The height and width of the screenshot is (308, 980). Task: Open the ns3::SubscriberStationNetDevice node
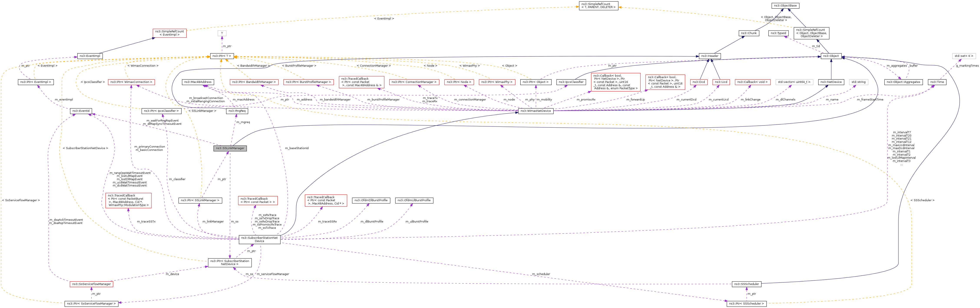[259, 240]
